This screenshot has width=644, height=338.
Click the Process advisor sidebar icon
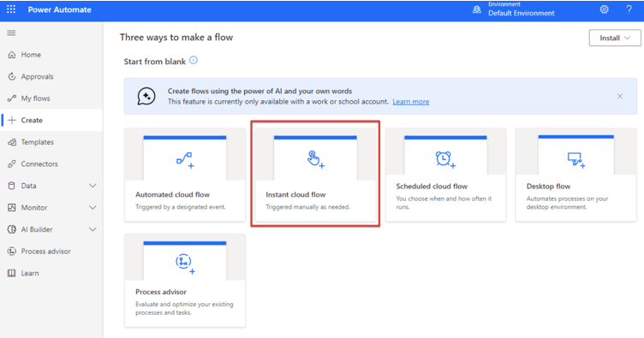coord(12,251)
